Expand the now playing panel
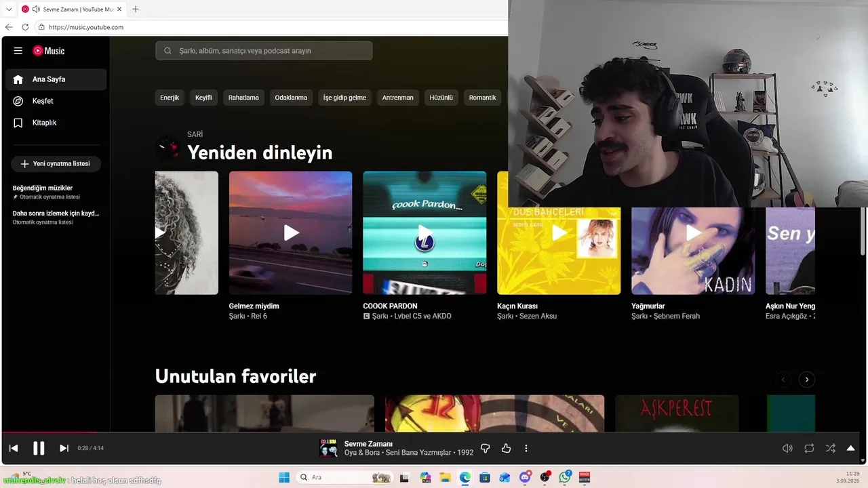This screenshot has height=488, width=868. (850, 448)
